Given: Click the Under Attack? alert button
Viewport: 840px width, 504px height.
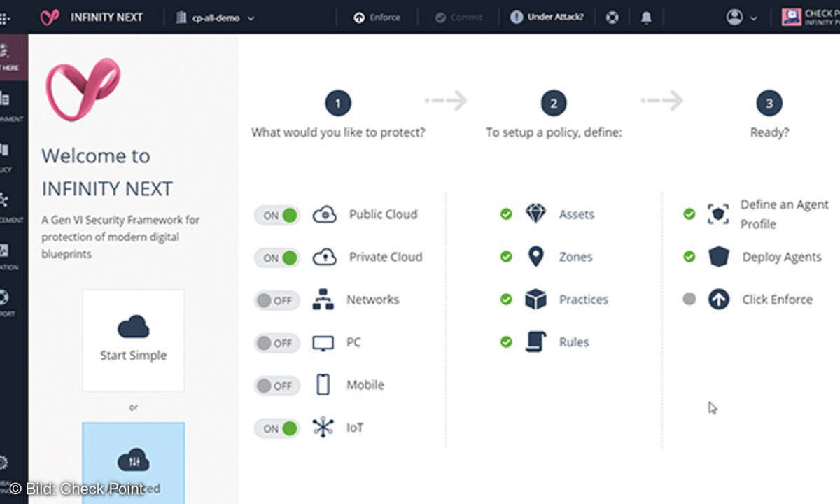Looking at the screenshot, I should pos(547,17).
